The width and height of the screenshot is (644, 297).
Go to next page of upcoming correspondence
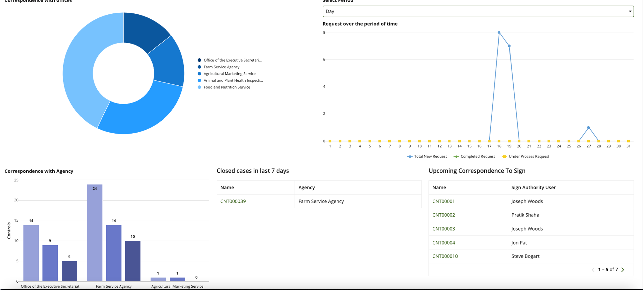[x=623, y=270]
